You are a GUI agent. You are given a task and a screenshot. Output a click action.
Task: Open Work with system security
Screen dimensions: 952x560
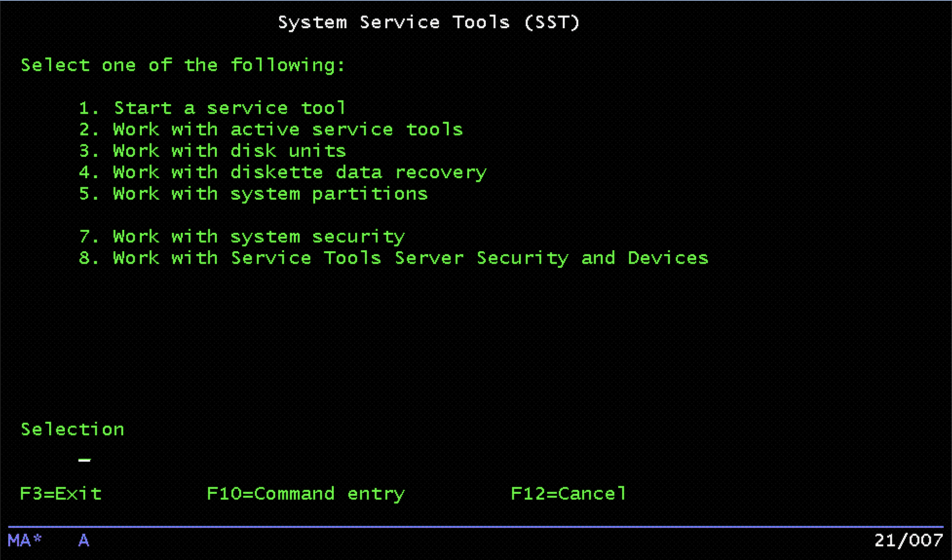pyautogui.click(x=258, y=237)
